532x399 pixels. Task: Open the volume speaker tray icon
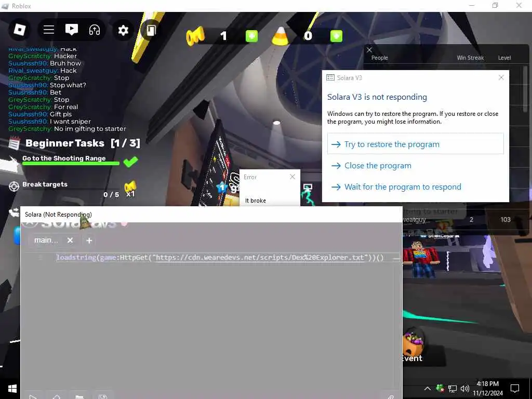[465, 389]
